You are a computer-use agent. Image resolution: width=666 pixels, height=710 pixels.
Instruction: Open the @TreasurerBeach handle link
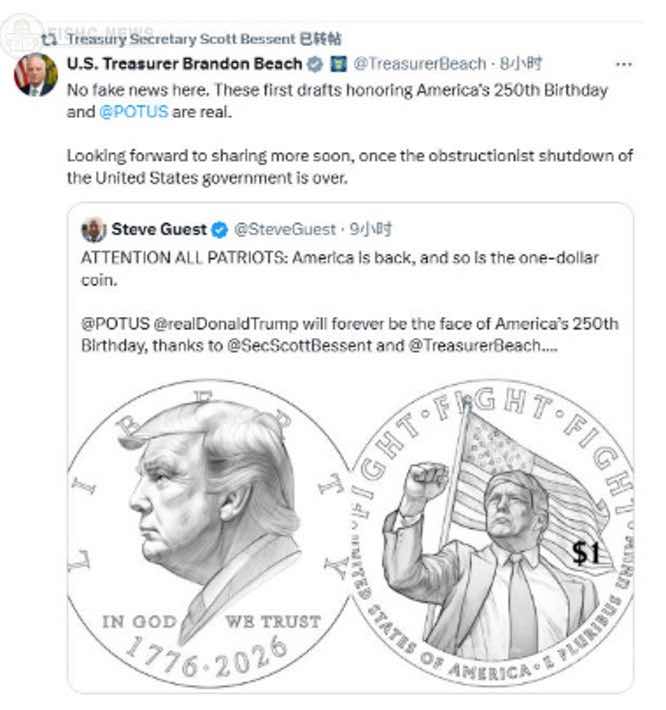click(x=420, y=64)
